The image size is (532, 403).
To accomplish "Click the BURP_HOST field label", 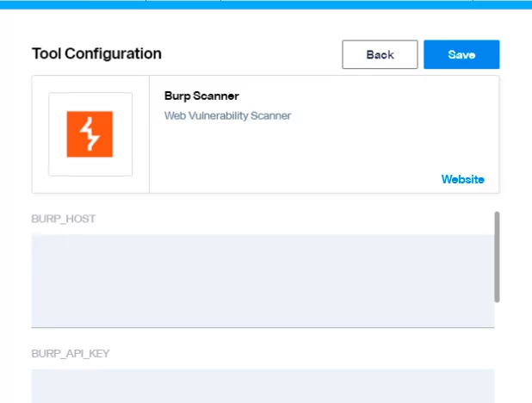I will [x=63, y=219].
